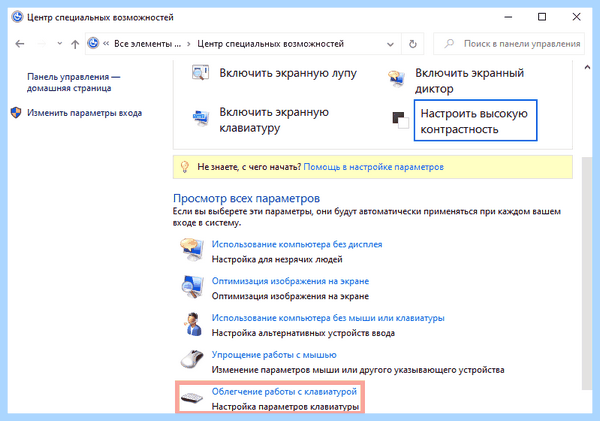Open Изменить параметры входа
This screenshot has width=600, height=421.
point(84,113)
